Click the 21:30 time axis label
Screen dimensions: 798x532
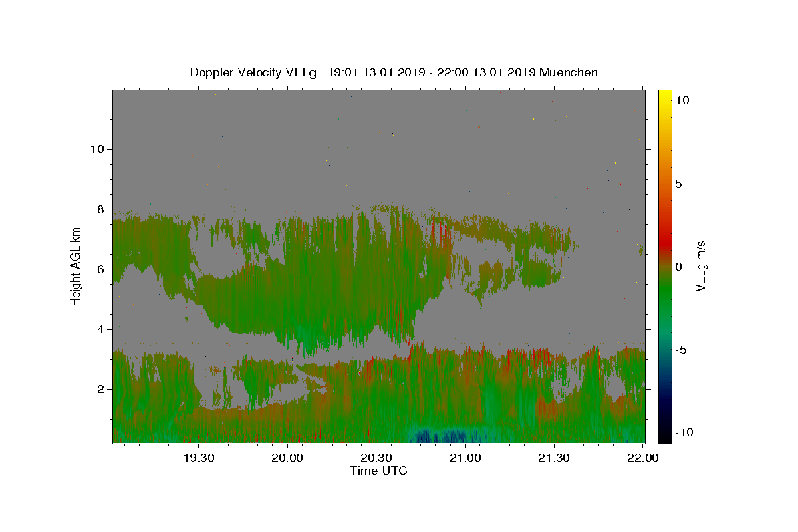(555, 458)
